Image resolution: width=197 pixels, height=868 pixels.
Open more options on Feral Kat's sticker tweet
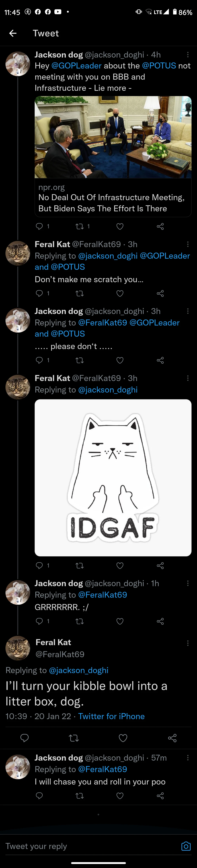point(188,378)
